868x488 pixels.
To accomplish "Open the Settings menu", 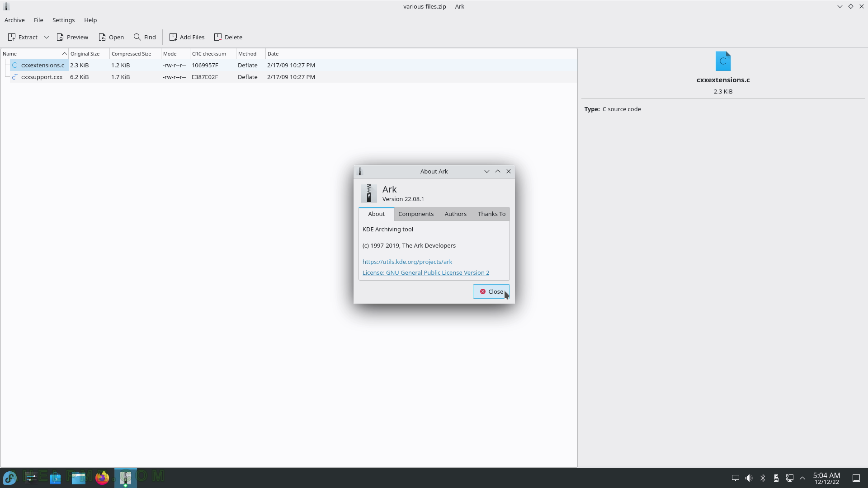I will pyautogui.click(x=63, y=20).
